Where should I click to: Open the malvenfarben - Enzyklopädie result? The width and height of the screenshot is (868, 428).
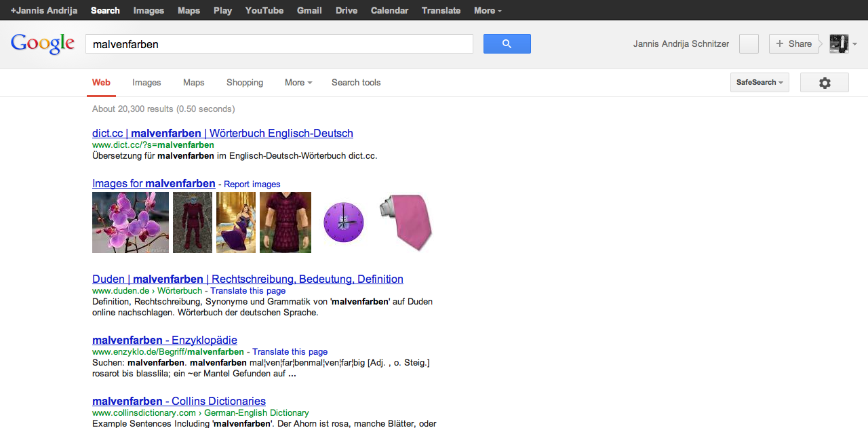[165, 341]
